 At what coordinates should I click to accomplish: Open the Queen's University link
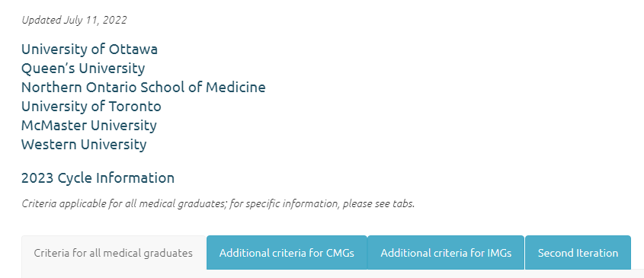83,68
